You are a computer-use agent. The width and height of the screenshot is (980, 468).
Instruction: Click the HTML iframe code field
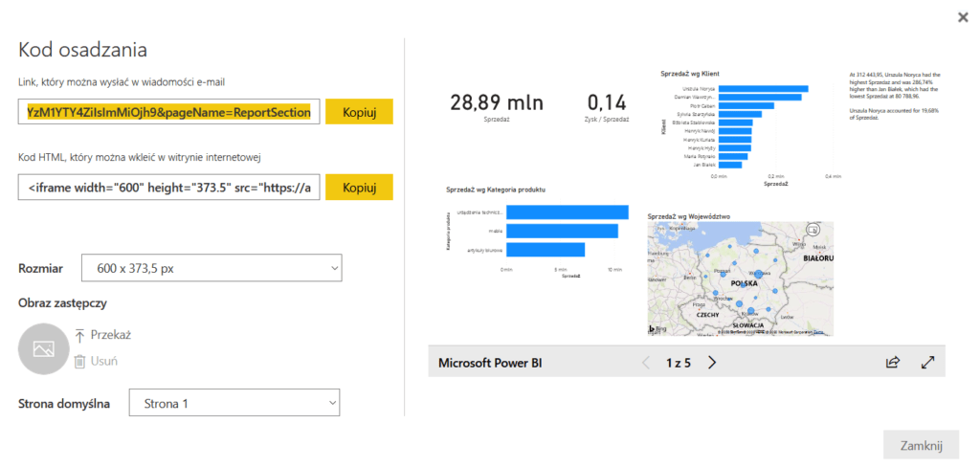click(168, 188)
